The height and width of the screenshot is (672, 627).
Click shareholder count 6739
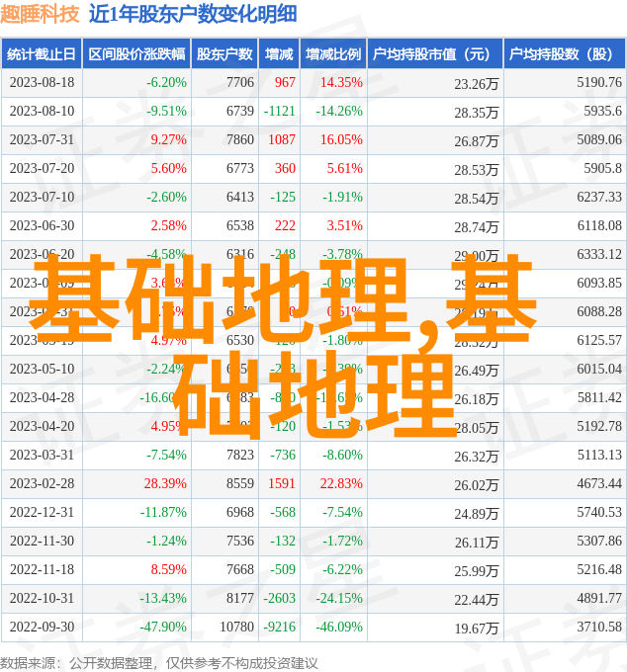[240, 111]
